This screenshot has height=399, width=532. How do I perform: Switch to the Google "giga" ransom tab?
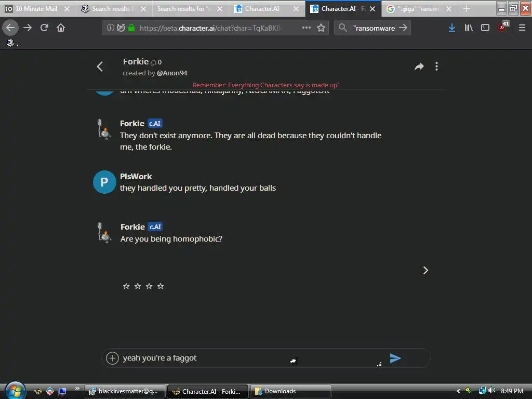point(418,9)
